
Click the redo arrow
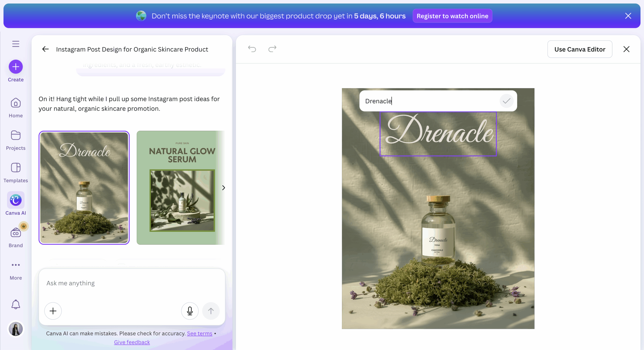point(272,49)
